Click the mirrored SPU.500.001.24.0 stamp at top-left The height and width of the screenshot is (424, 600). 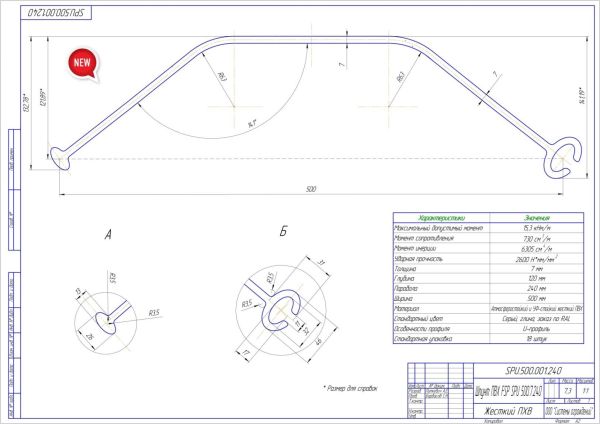click(56, 13)
